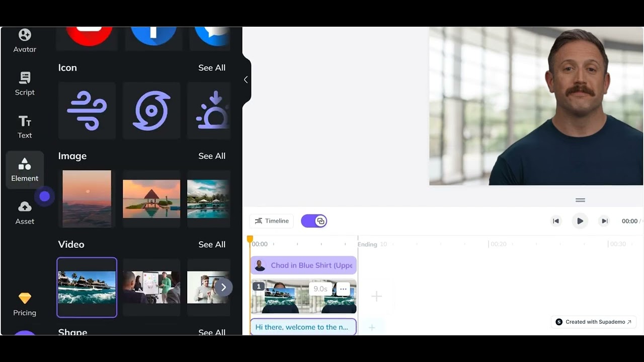Click the panel resize handle below preview
The height and width of the screenshot is (362, 644).
point(580,200)
